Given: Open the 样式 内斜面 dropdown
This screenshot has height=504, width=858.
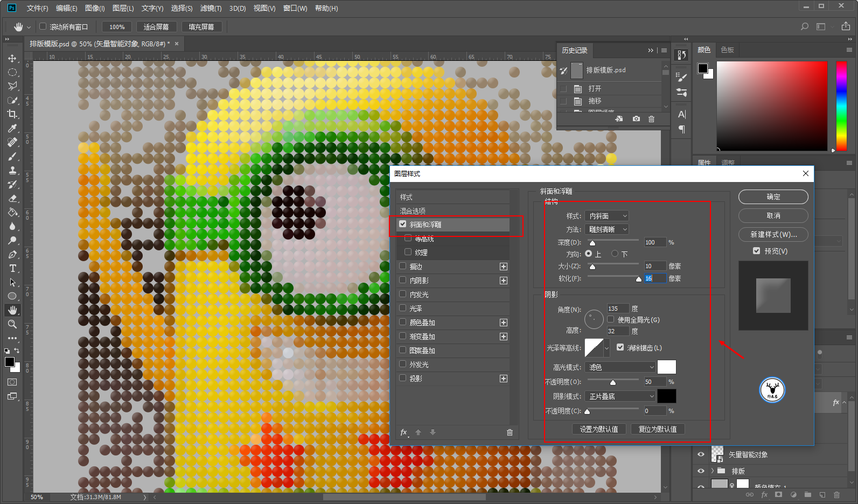Looking at the screenshot, I should [608, 216].
